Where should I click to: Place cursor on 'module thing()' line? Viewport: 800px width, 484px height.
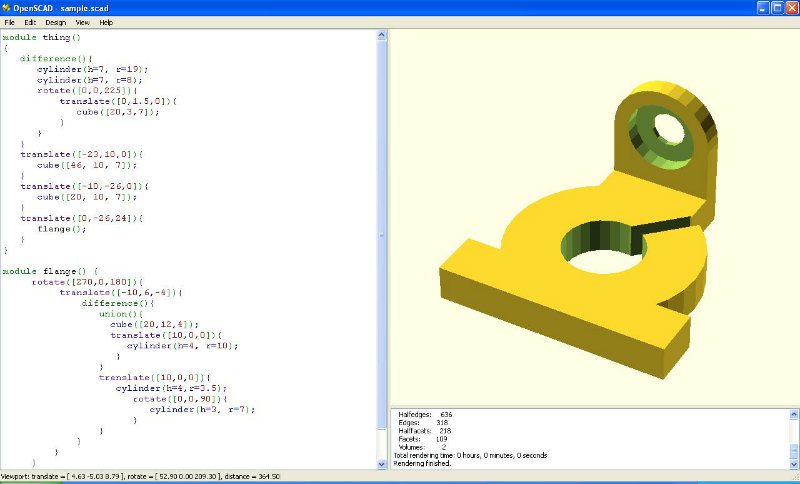tap(42, 37)
